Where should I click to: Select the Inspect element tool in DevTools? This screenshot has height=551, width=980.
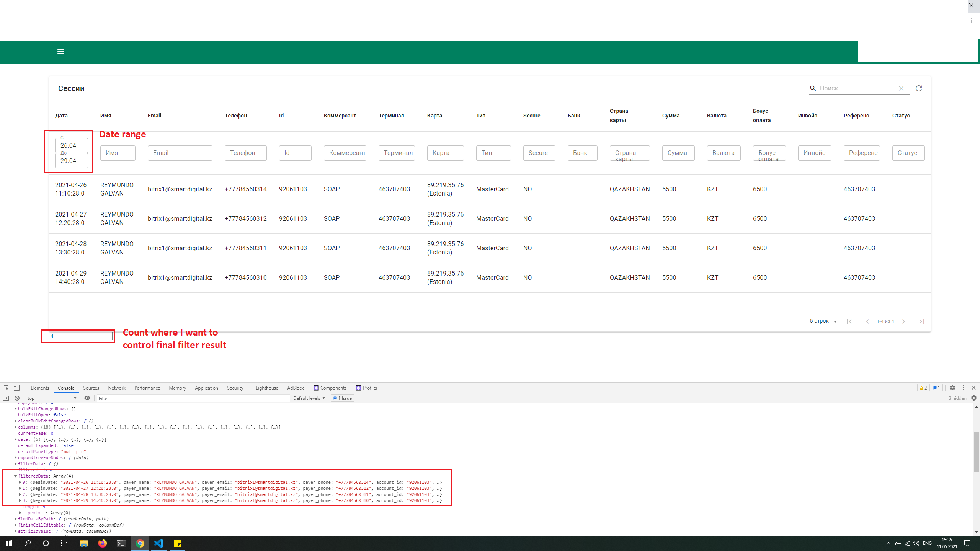tap(6, 388)
